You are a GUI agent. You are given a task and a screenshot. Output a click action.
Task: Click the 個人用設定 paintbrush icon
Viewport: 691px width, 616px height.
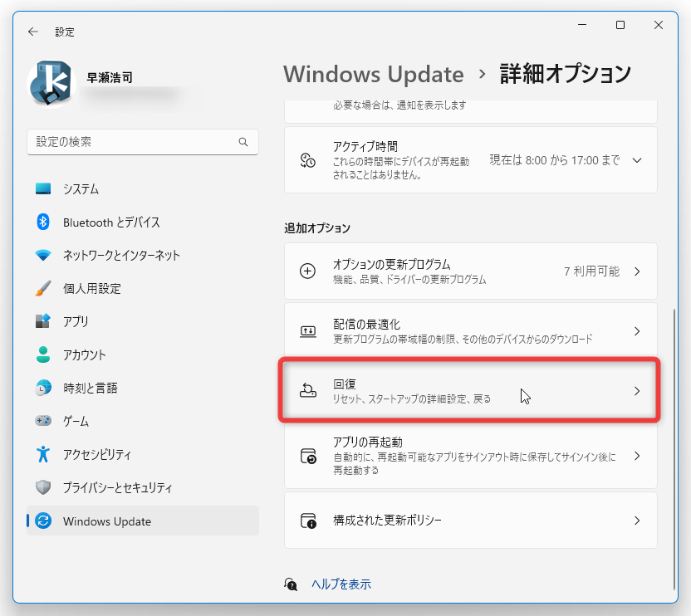point(43,289)
